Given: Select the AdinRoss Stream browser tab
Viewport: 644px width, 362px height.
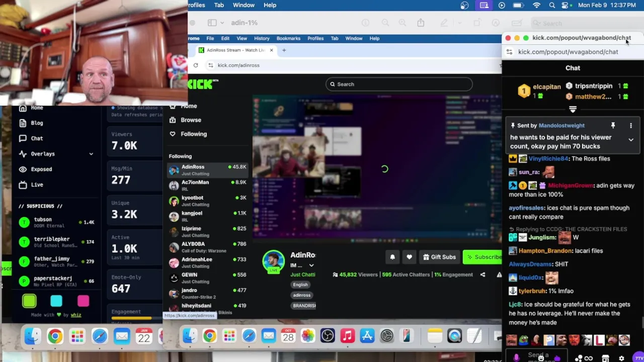Looking at the screenshot, I should tap(235, 50).
